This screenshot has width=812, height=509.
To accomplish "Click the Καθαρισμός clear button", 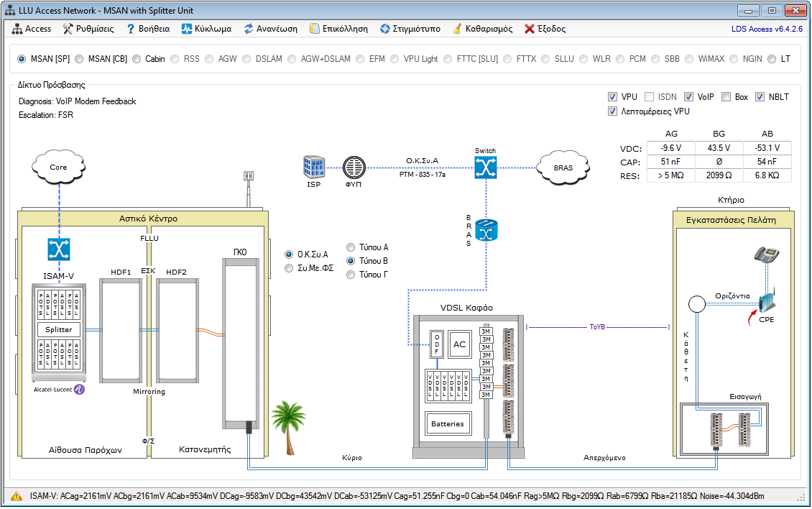I will pos(482,29).
